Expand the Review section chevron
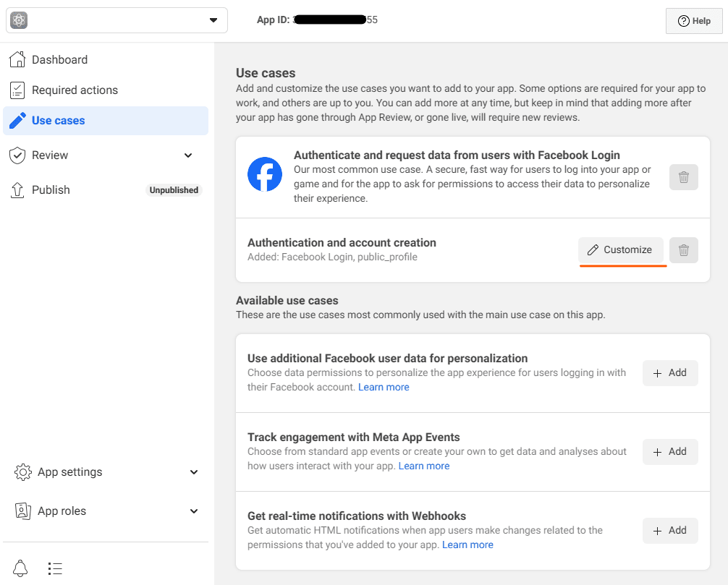The height and width of the screenshot is (585, 728). (188, 155)
